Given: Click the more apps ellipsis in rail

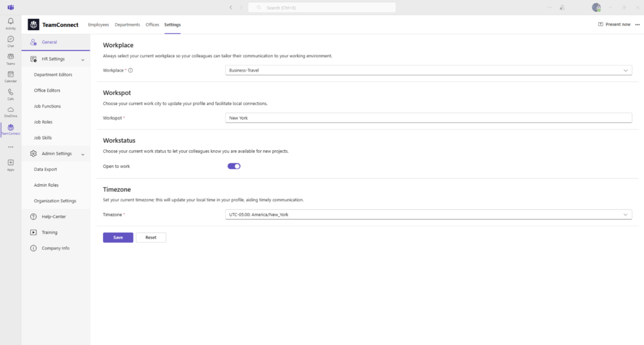Looking at the screenshot, I should coord(11,147).
